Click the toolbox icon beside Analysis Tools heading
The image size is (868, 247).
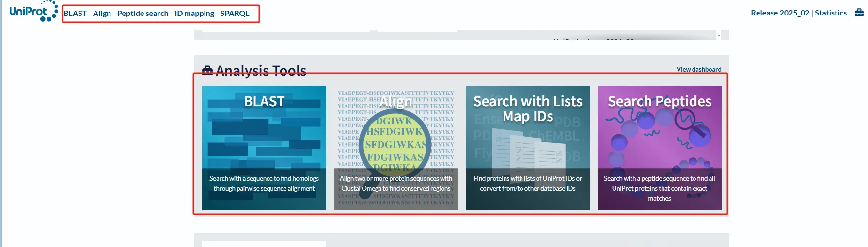tap(207, 71)
